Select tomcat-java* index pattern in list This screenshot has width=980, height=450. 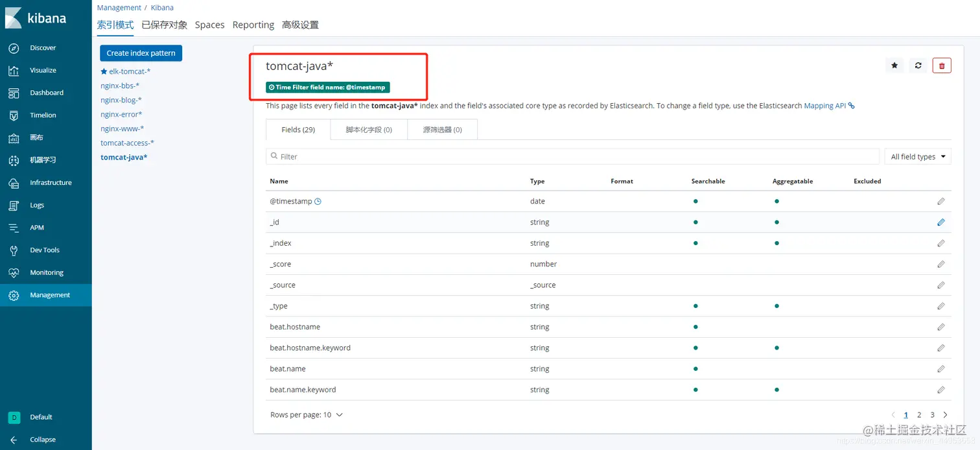124,158
